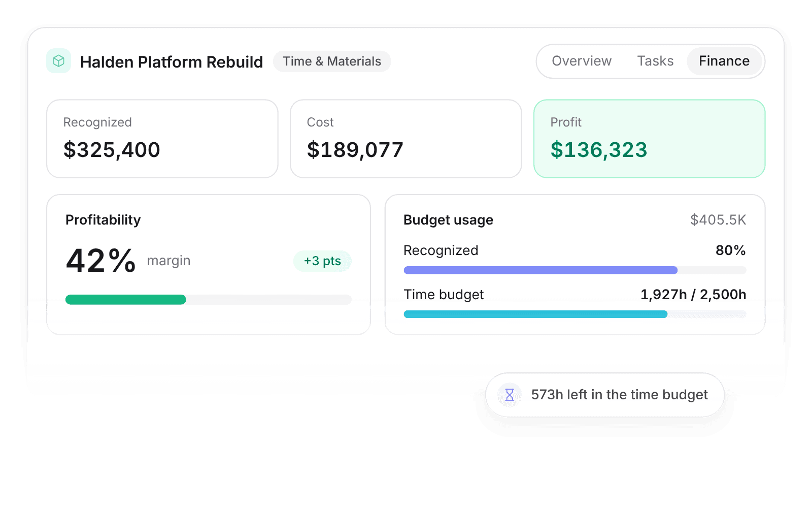812x508 pixels.
Task: Click the 1,927h / 2,500h time value
Action: pyautogui.click(x=693, y=295)
